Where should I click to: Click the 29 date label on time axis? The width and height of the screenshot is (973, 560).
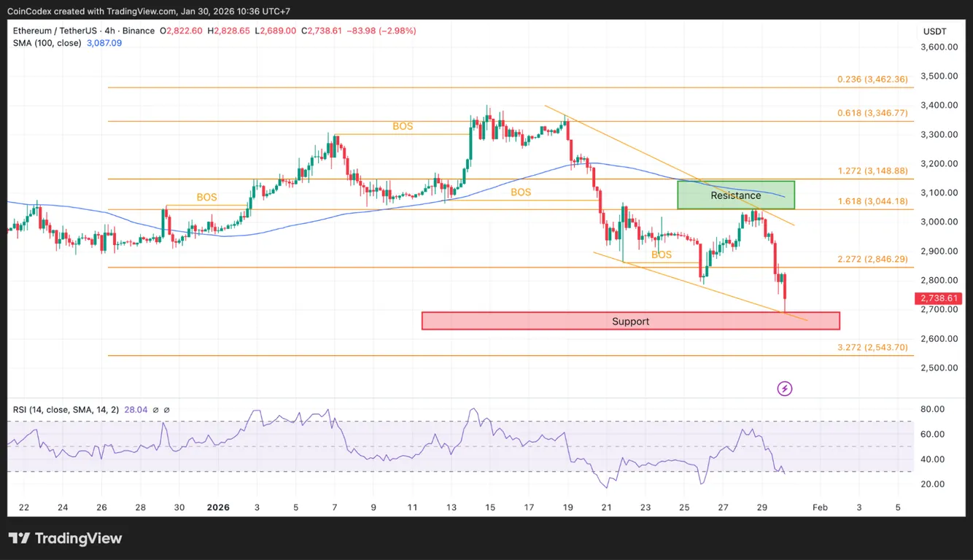(x=762, y=507)
